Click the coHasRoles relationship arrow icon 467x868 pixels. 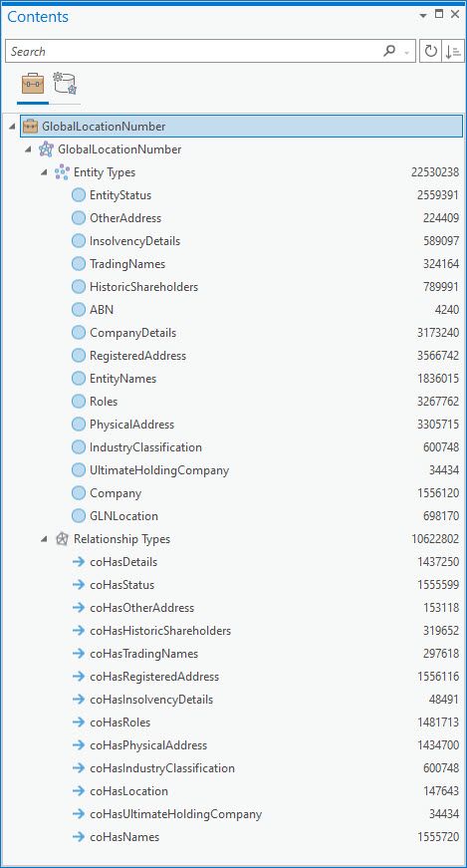pos(79,723)
